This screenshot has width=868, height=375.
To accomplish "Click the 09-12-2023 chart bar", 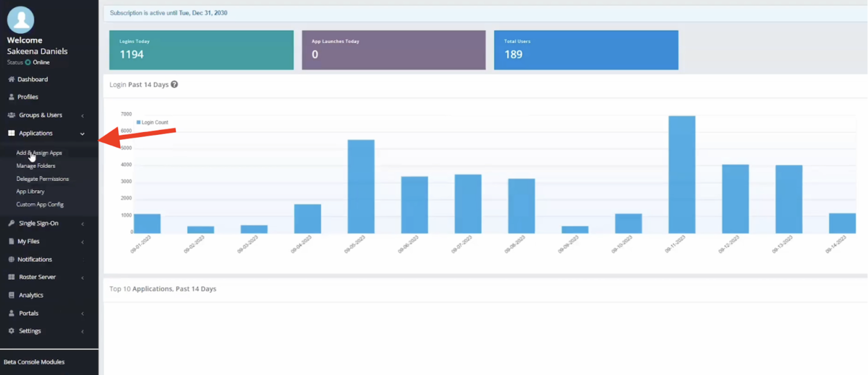I will pos(736,199).
